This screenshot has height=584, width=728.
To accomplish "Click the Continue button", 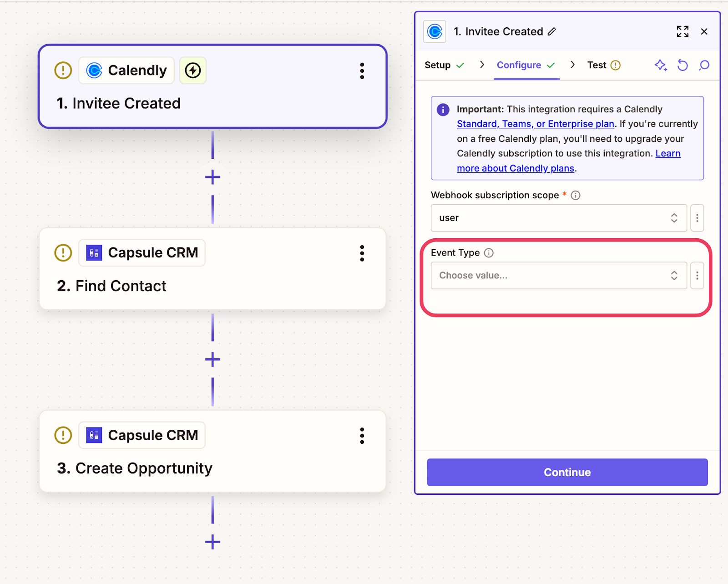I will click(x=567, y=472).
